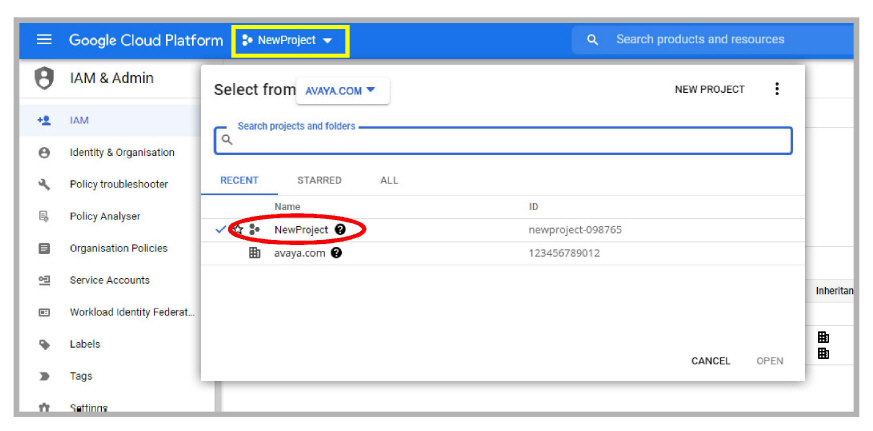This screenshot has width=873, height=431.
Task: Click the NEW PROJECT button
Action: (x=709, y=90)
